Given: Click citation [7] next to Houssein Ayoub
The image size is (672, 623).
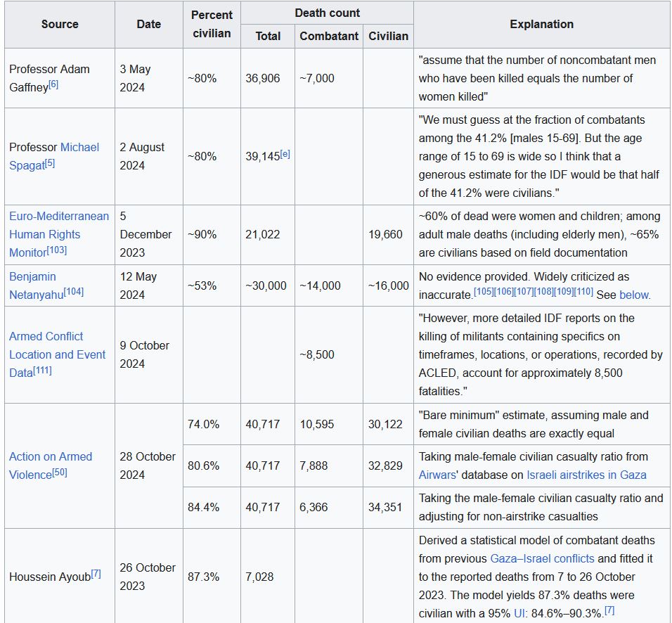Looking at the screenshot, I should click(96, 573).
